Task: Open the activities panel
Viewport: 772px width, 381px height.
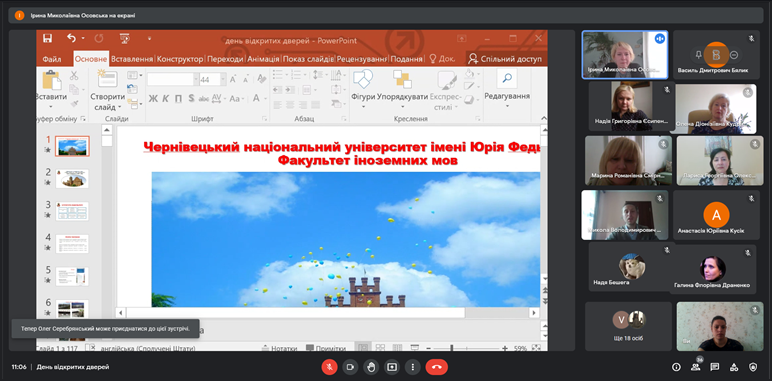Action: pyautogui.click(x=734, y=367)
